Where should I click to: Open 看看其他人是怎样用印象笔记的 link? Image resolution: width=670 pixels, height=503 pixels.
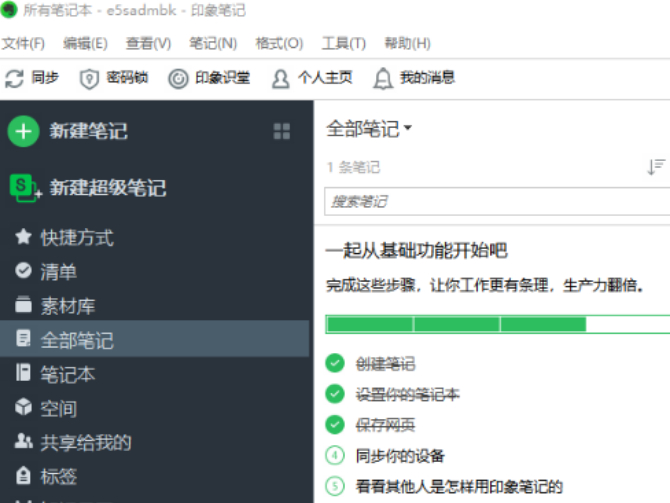459,487
